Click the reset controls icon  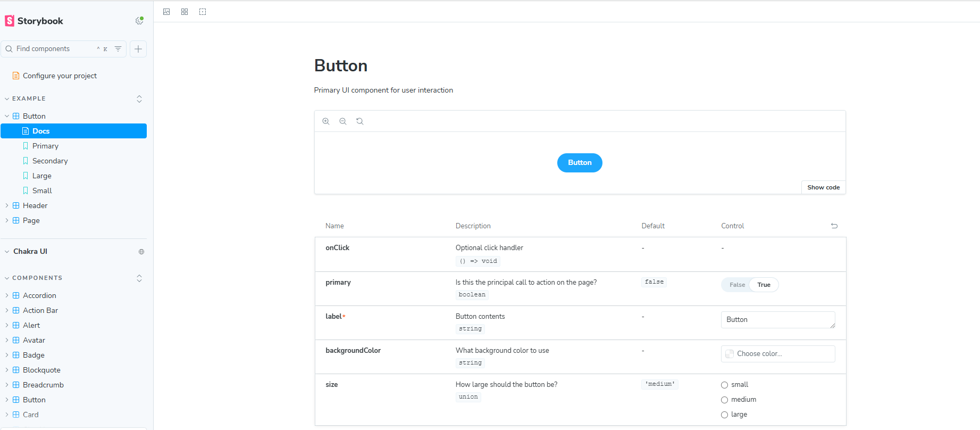click(x=834, y=226)
